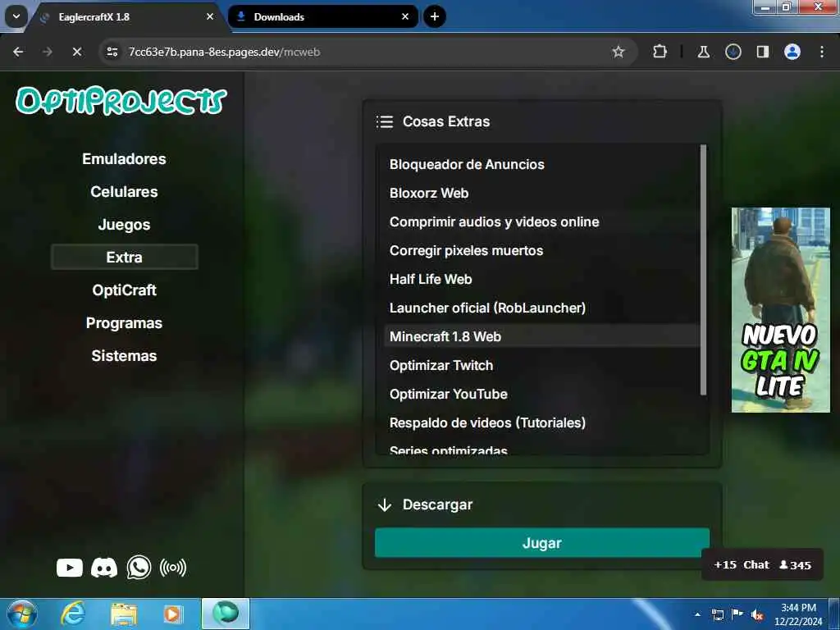The height and width of the screenshot is (630, 840).
Task: Select Optimizar YouTube entry
Action: click(541, 395)
